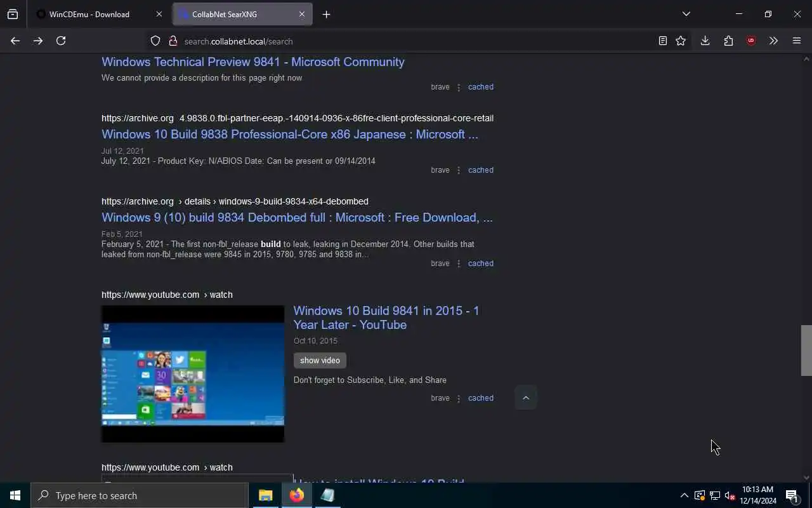
Task: Click archive.org URL above Build 9838 result
Action: pyautogui.click(x=298, y=118)
